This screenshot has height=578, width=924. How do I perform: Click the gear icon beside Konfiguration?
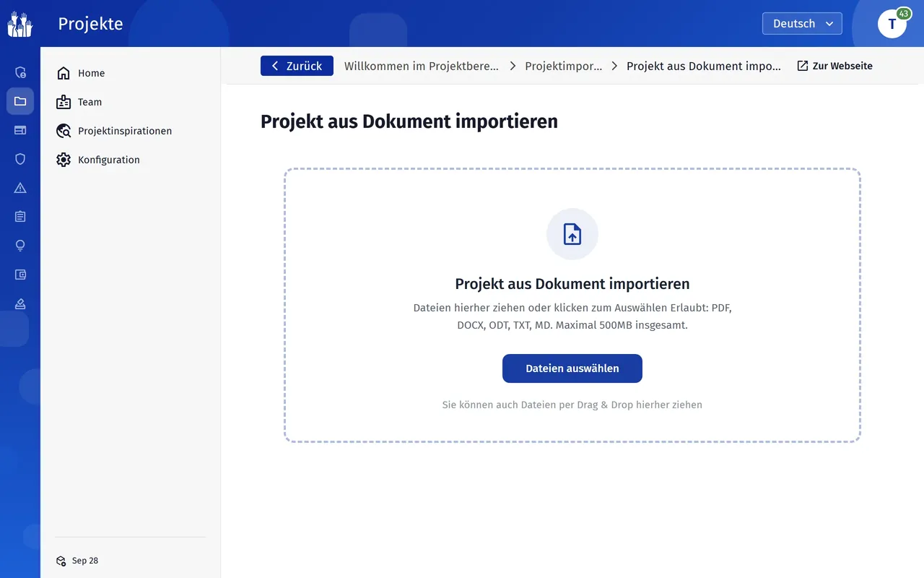coord(64,160)
